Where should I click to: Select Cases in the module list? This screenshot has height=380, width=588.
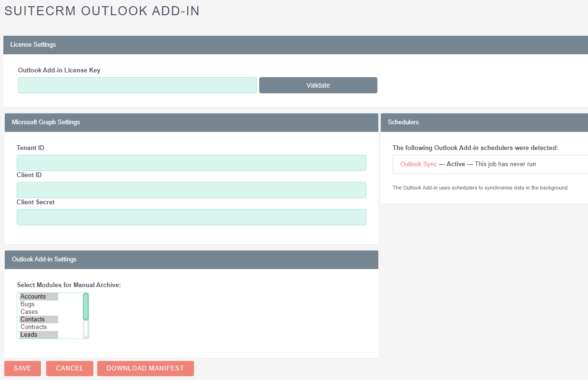[39, 312]
